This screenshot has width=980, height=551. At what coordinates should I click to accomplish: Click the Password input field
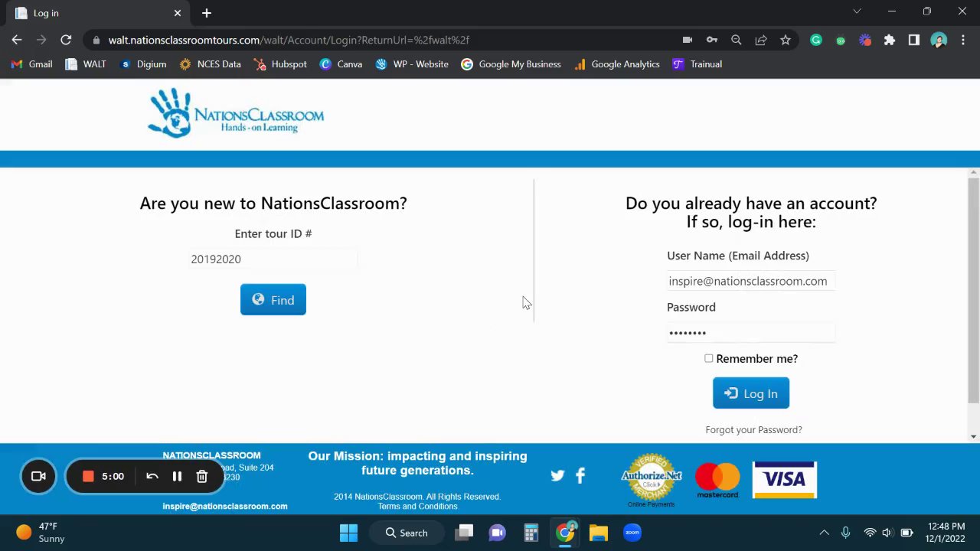(x=750, y=332)
